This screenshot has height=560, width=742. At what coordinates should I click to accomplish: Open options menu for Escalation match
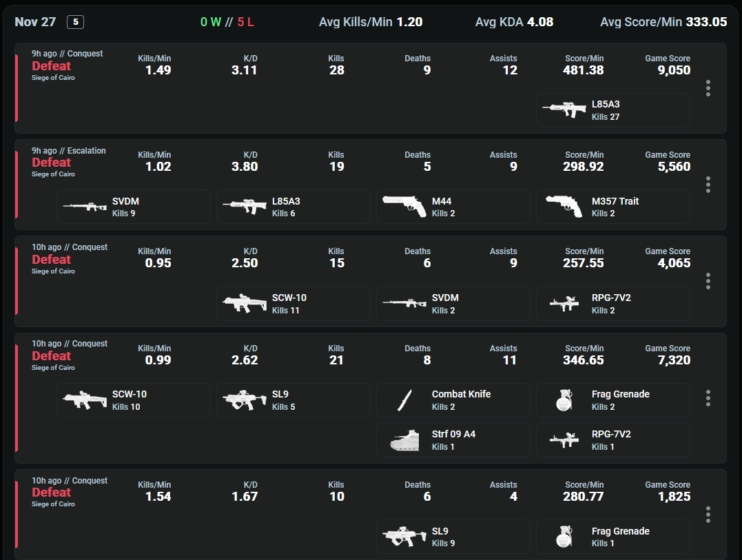coord(708,185)
